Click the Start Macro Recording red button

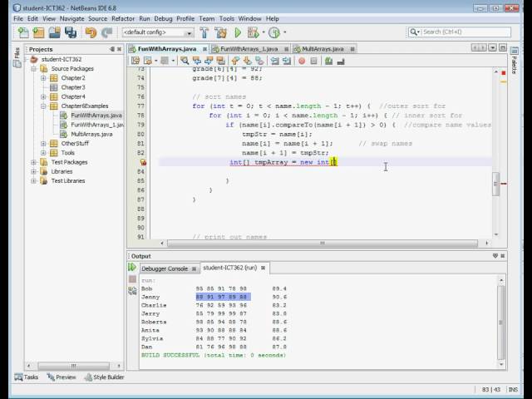pos(302,61)
